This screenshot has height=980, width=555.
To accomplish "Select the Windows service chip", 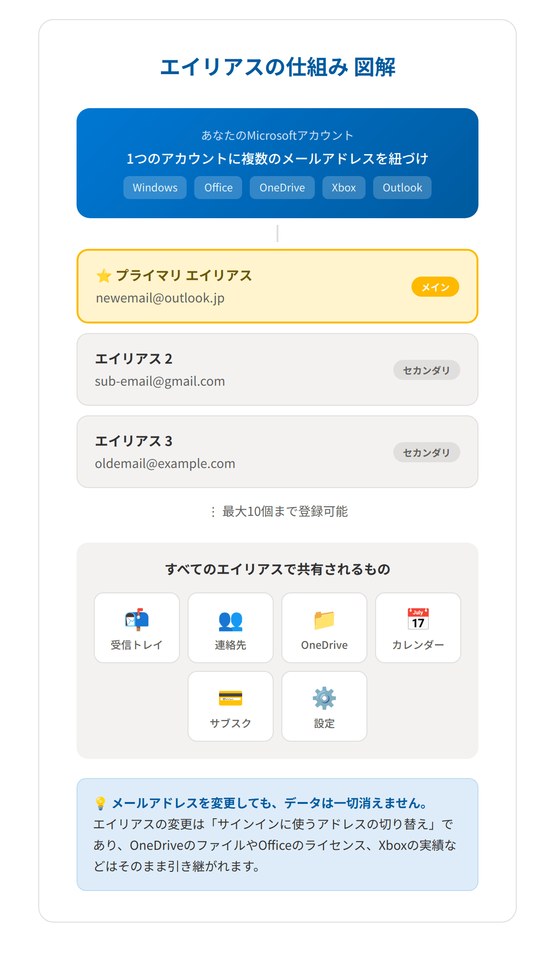I will pyautogui.click(x=155, y=188).
